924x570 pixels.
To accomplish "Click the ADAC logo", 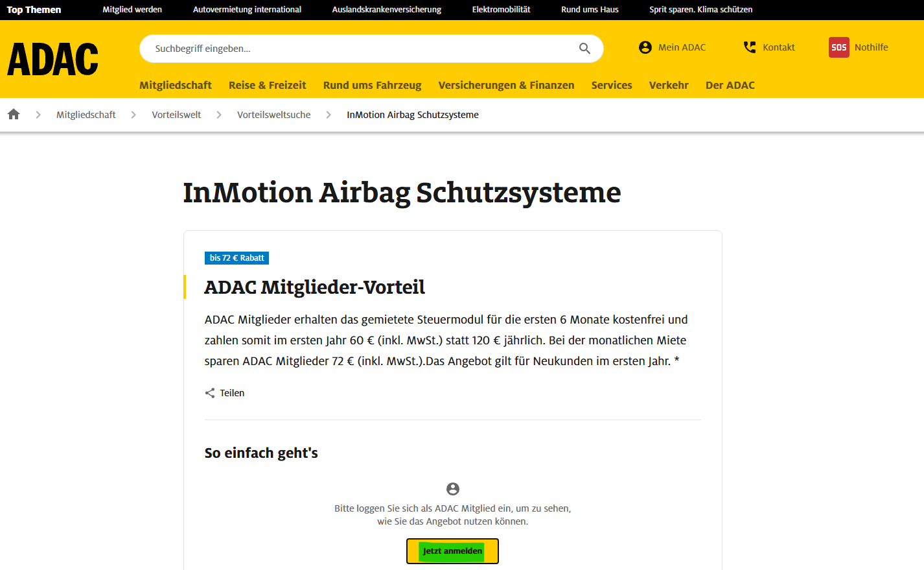I will click(x=52, y=60).
